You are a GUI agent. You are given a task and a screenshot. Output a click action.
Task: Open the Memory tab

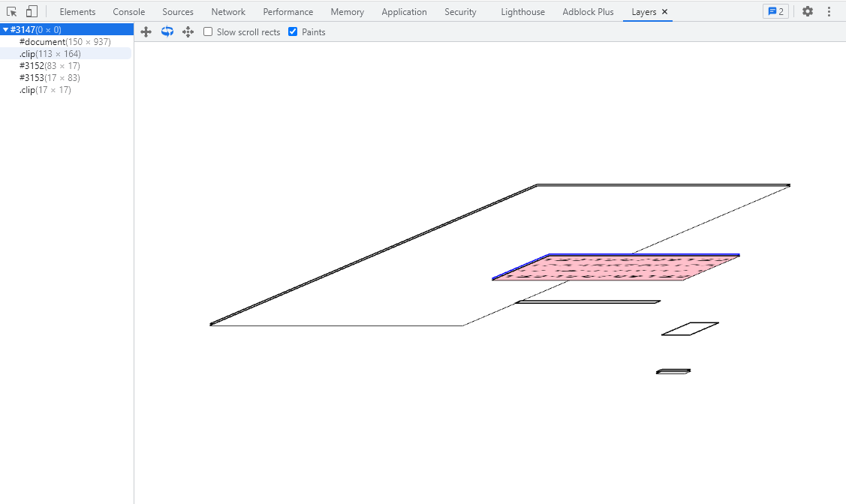click(348, 12)
